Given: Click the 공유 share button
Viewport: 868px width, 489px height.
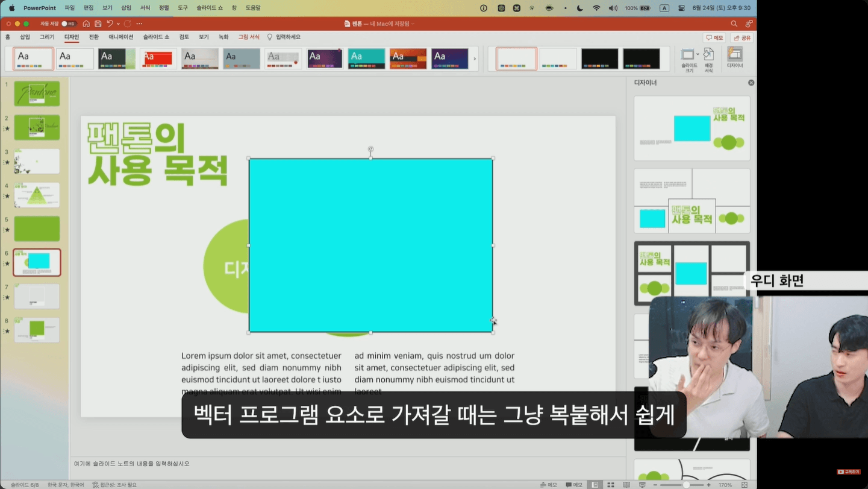Looking at the screenshot, I should click(742, 37).
